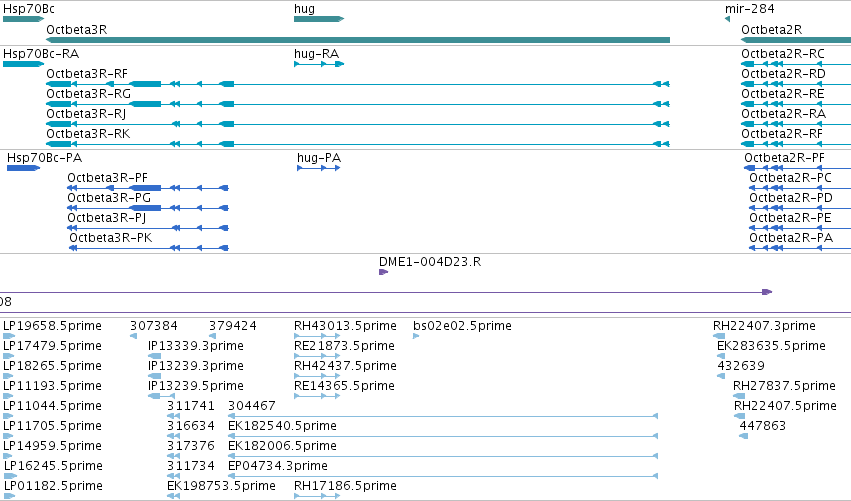Select EST RH43013.5prime
851x501 pixels.
(345, 326)
